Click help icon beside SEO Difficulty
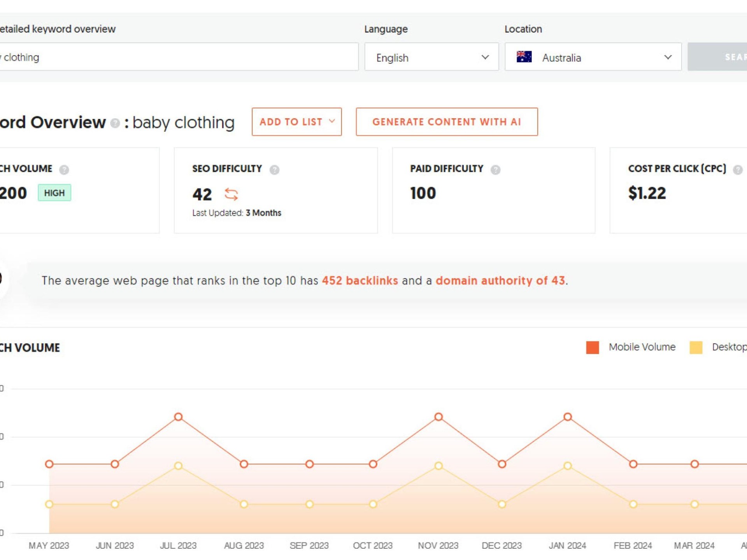 click(x=274, y=170)
